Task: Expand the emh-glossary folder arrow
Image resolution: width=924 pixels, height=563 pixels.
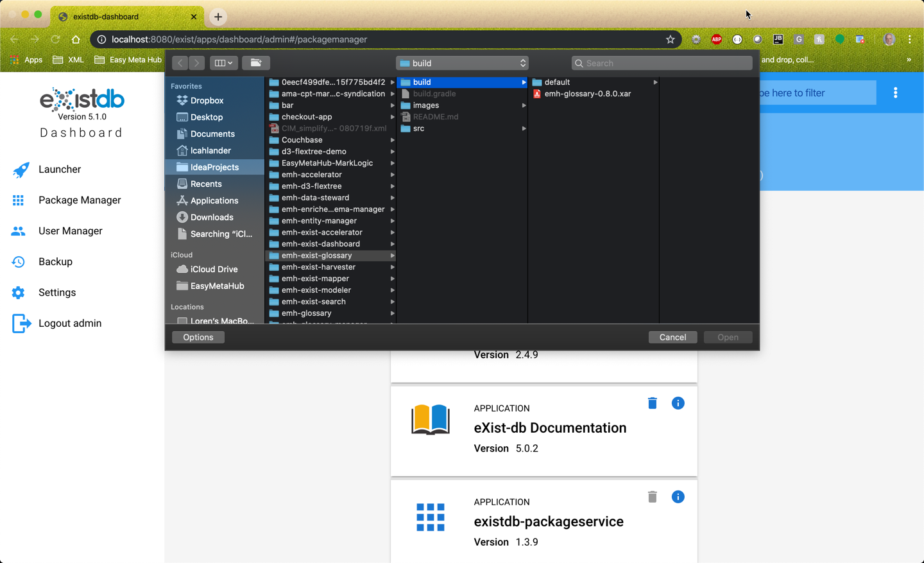Action: pos(392,313)
